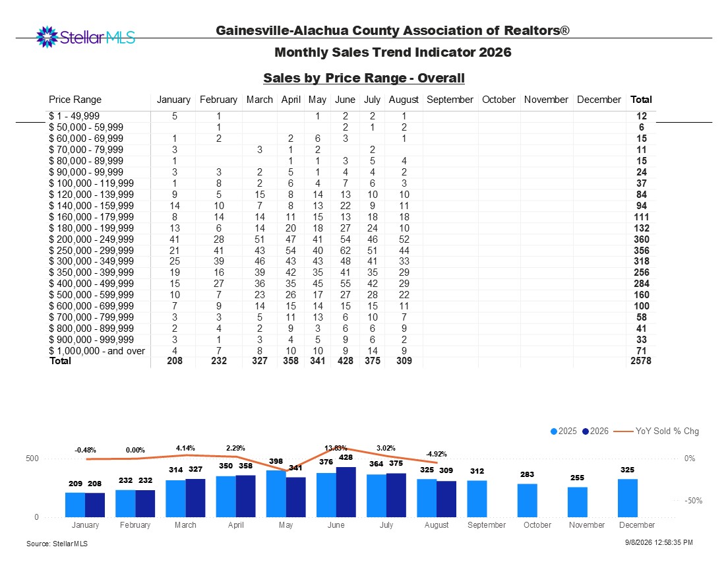Click the Gainesville-Alachua County Association of Realtors title

[393, 30]
